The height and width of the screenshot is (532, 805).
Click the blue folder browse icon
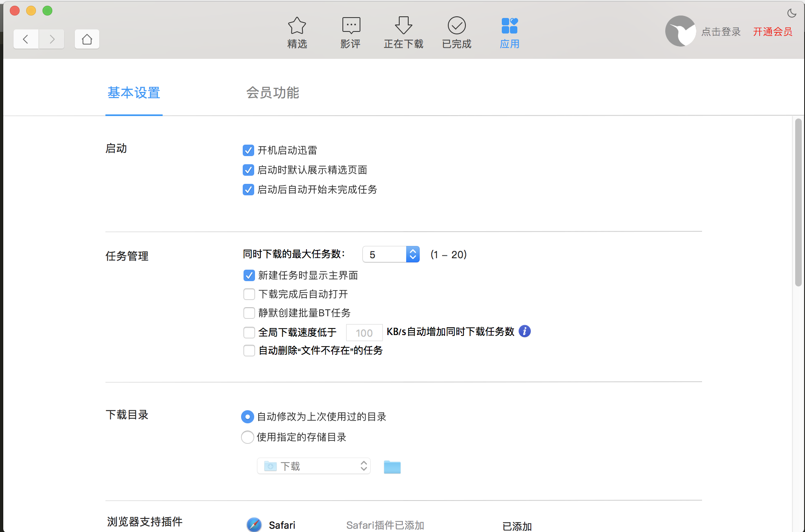[392, 467]
